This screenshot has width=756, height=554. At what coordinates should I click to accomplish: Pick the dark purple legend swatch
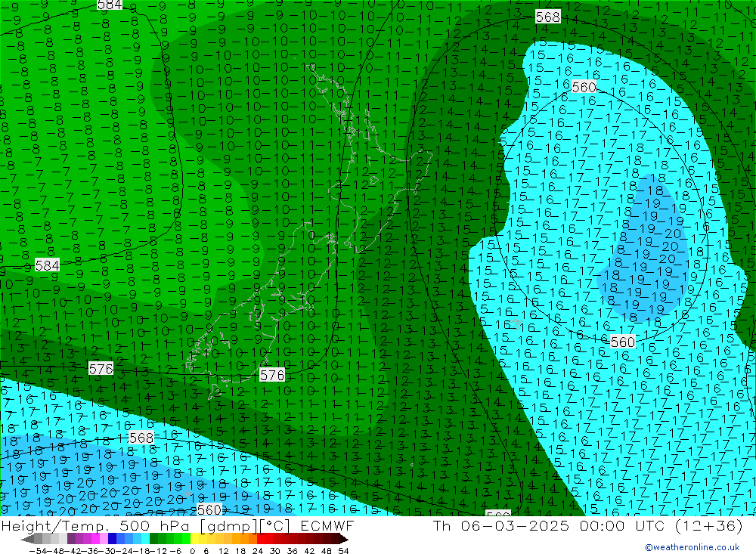click(71, 539)
